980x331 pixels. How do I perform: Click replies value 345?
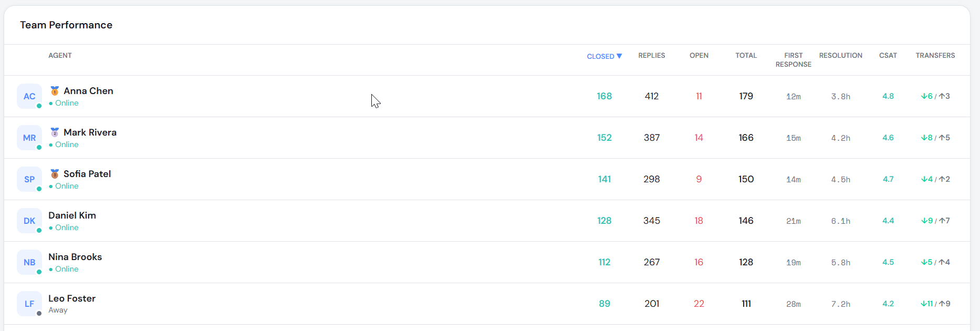pyautogui.click(x=652, y=221)
